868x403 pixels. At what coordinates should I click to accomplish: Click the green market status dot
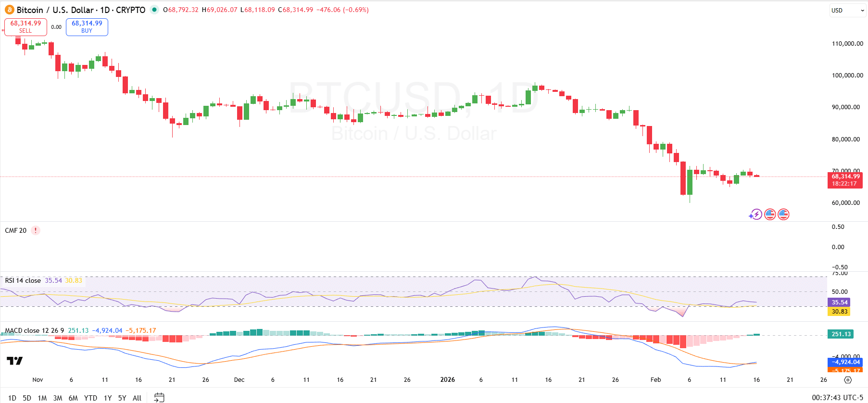(154, 10)
